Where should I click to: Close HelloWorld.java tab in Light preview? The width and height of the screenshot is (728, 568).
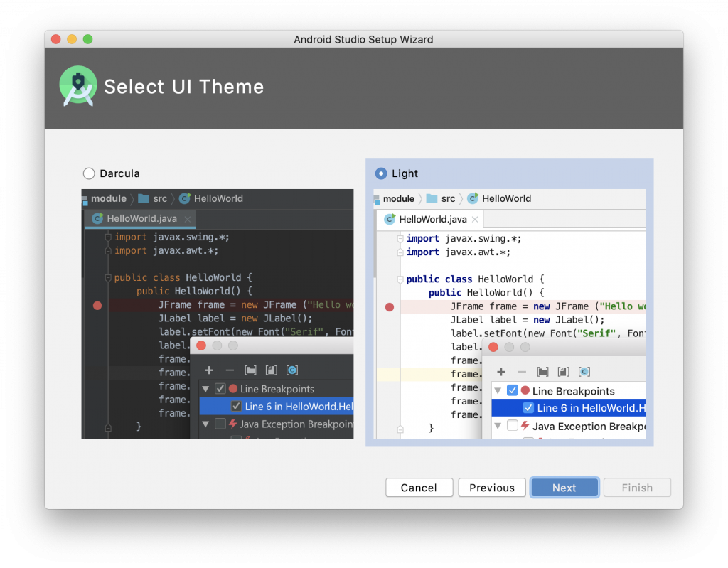(475, 219)
